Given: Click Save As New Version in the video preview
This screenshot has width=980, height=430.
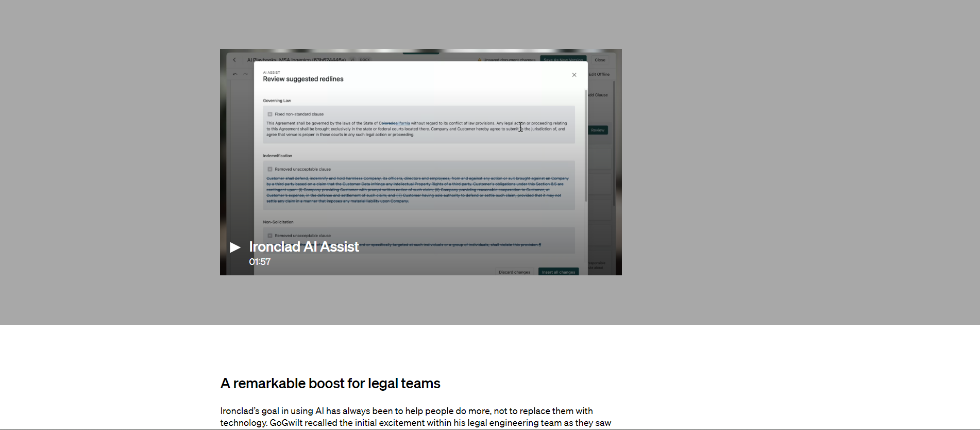Looking at the screenshot, I should coord(563,59).
